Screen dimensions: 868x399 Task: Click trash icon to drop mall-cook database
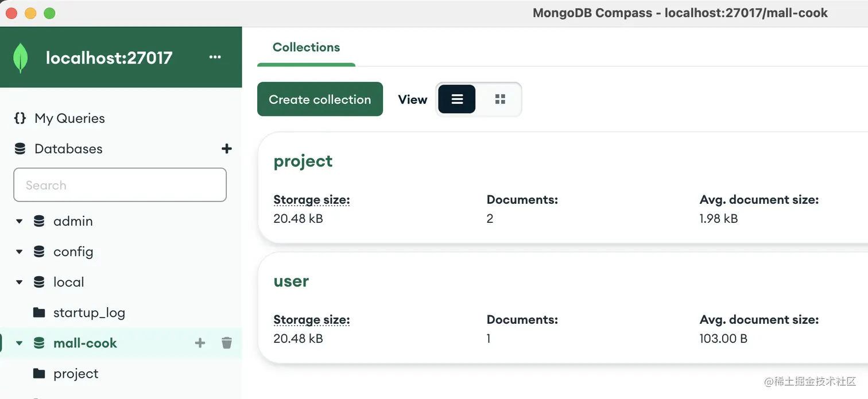pos(227,343)
